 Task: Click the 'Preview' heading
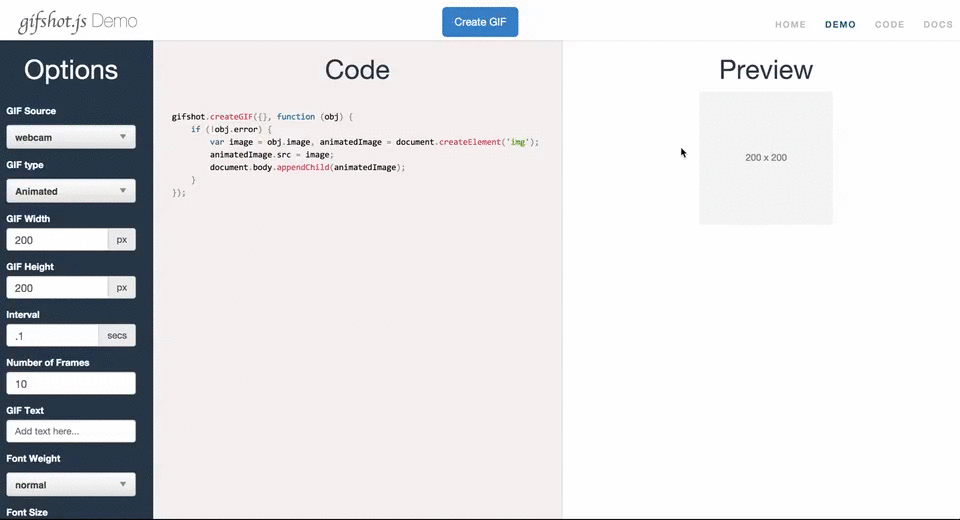tap(766, 70)
